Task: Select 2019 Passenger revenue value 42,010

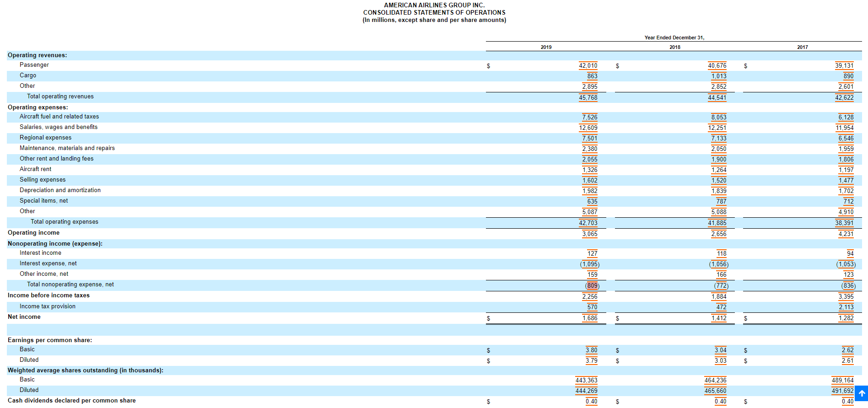Action: (x=588, y=66)
